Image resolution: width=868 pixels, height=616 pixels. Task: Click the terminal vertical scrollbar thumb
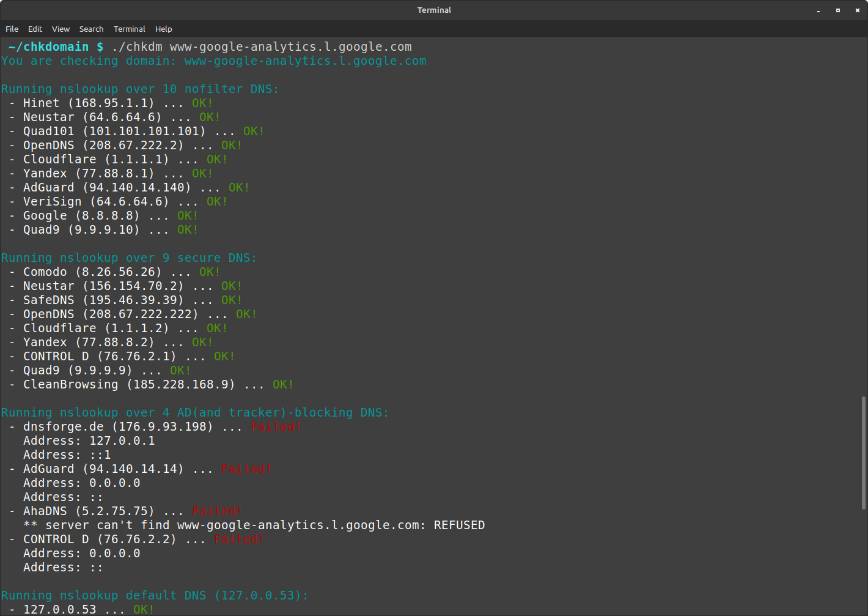[863, 453]
